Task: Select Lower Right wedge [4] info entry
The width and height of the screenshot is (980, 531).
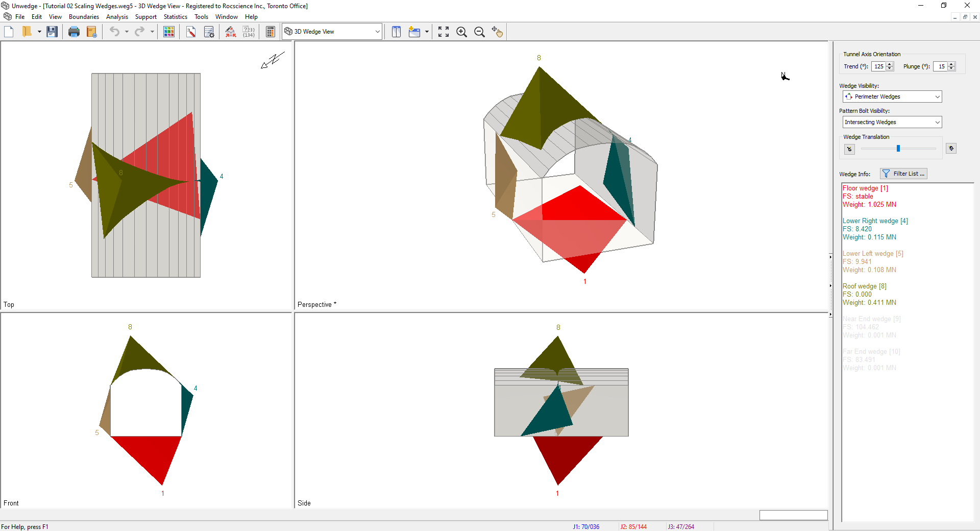Action: [875, 229]
